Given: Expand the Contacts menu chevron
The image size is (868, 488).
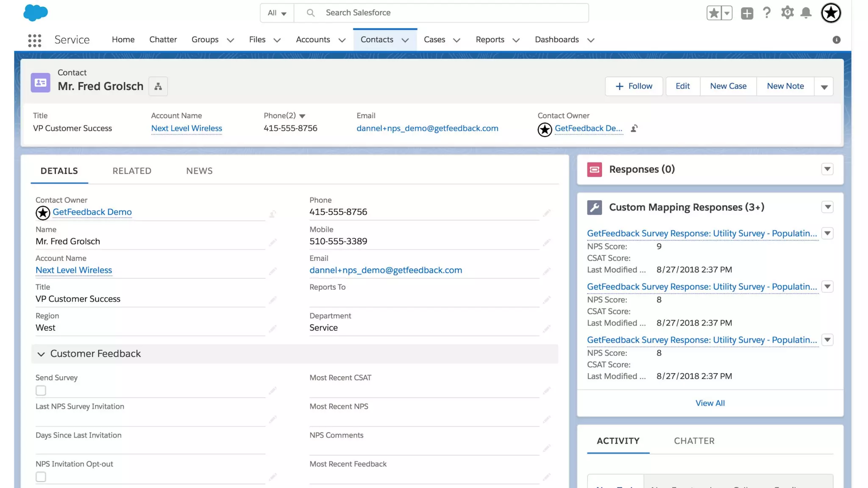Looking at the screenshot, I should (405, 40).
